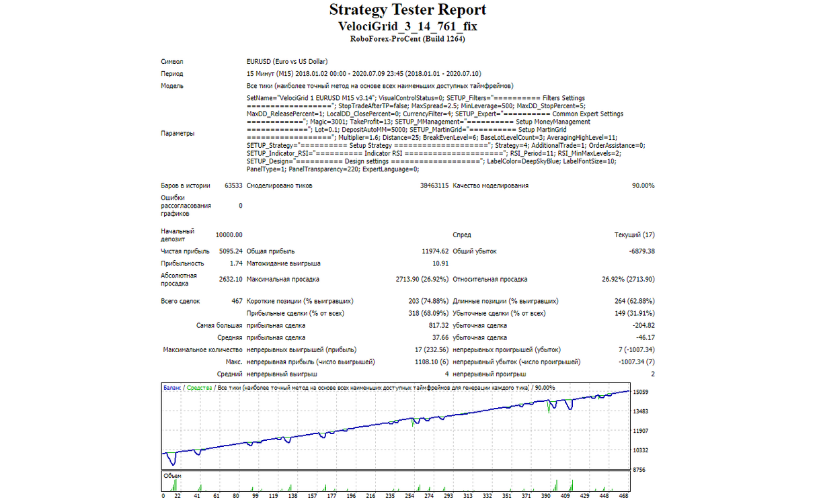Click the balance curve chart
The image size is (821, 504).
click(x=396, y=426)
